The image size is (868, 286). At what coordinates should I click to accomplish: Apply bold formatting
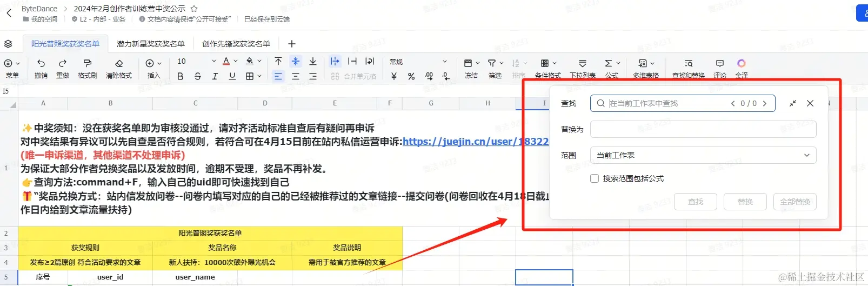tap(181, 76)
